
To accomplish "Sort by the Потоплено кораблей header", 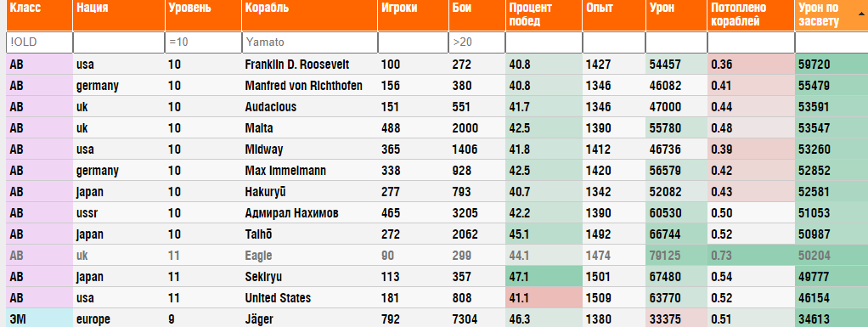I will pyautogui.click(x=751, y=15).
